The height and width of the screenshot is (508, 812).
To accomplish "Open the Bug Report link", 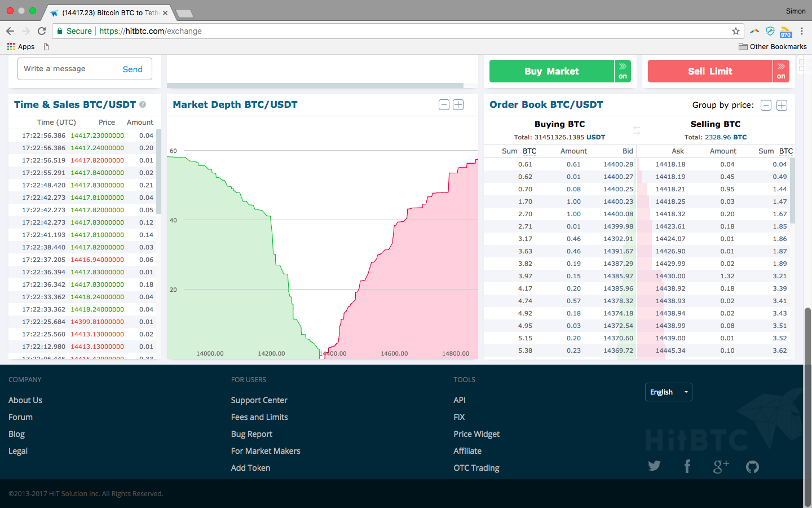I will [x=251, y=434].
